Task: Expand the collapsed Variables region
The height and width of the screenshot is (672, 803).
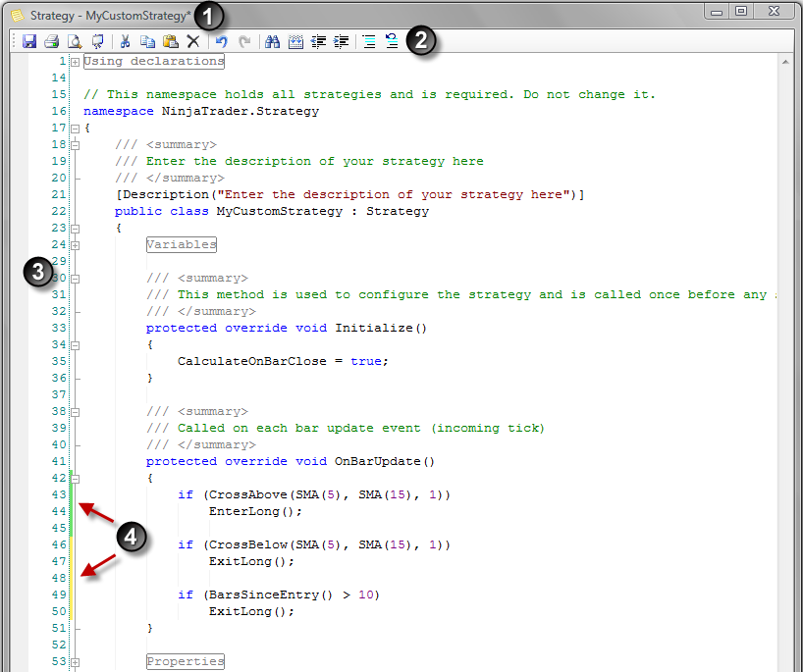Action: coord(75,244)
